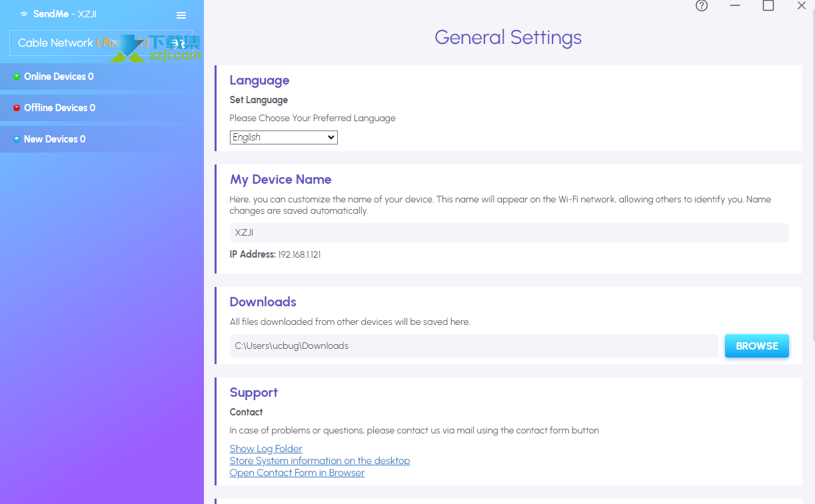Screen dimensions: 815x504
Task: Click the Wi-Fi icon beside SendMe
Action: point(24,14)
